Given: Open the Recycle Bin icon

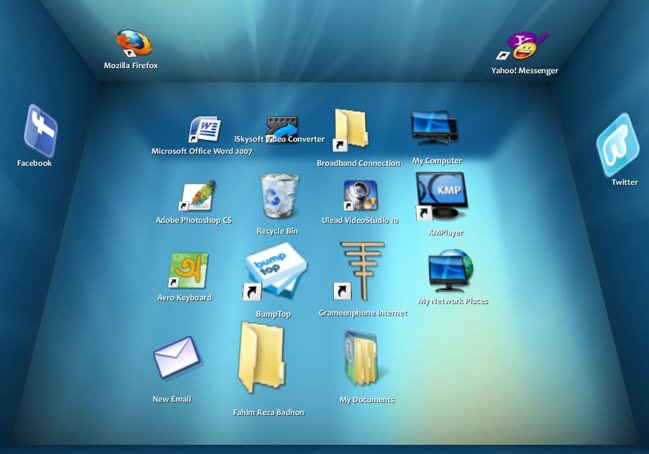Looking at the screenshot, I should point(280,196).
